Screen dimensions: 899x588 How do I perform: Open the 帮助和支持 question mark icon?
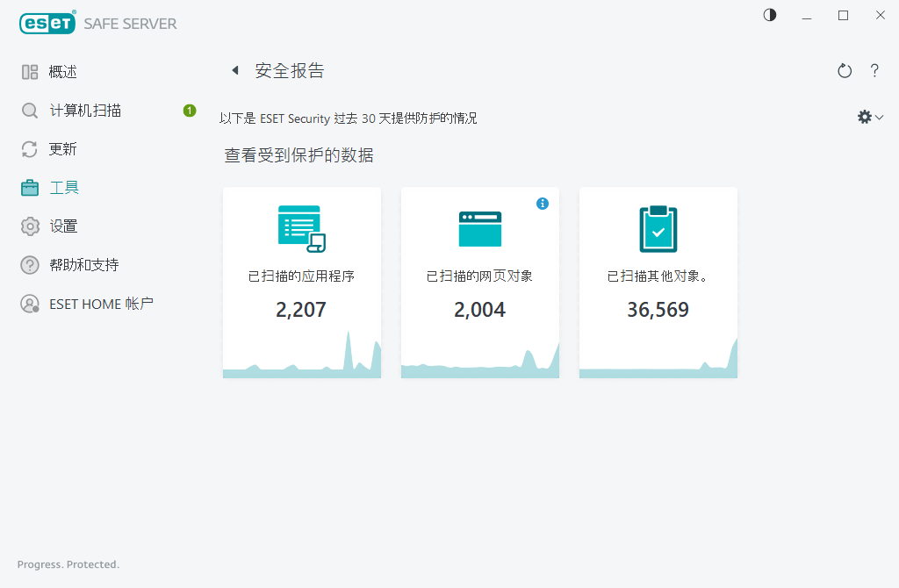(29, 264)
